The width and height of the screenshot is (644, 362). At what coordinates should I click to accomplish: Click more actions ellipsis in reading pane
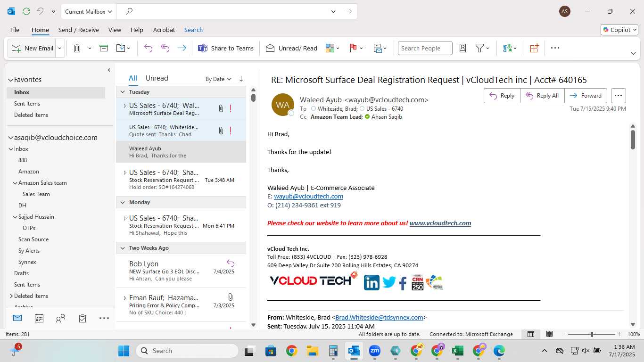(x=619, y=96)
